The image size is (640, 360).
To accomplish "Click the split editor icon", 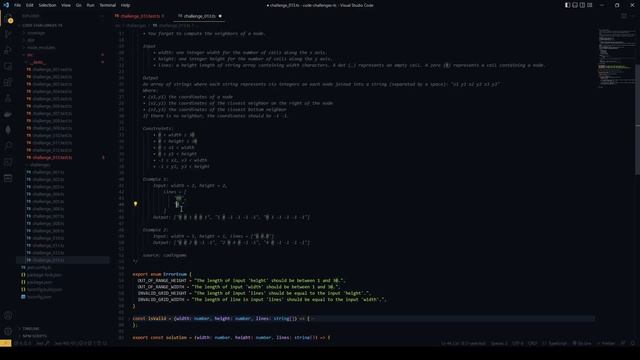I will [624, 16].
